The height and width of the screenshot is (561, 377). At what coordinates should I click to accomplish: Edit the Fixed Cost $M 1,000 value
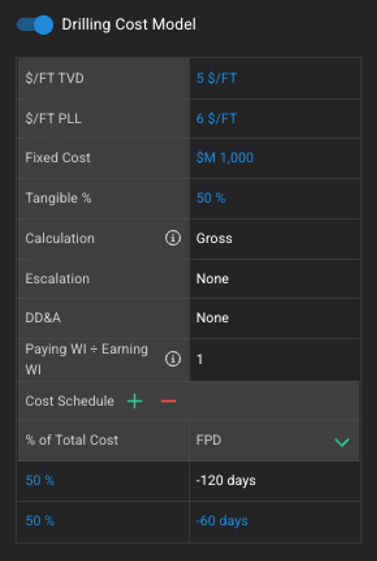pyautogui.click(x=275, y=158)
